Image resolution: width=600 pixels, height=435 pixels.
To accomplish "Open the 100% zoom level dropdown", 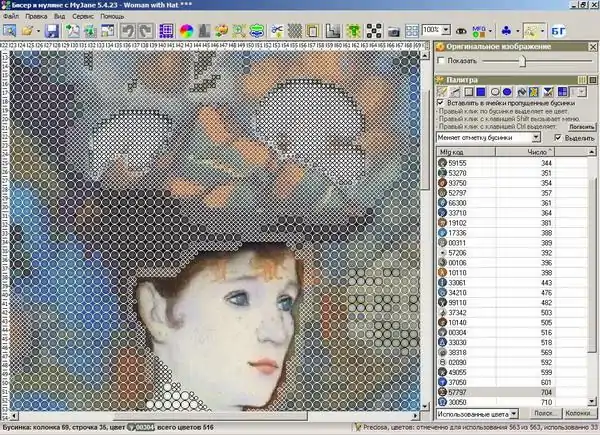I will (x=446, y=29).
